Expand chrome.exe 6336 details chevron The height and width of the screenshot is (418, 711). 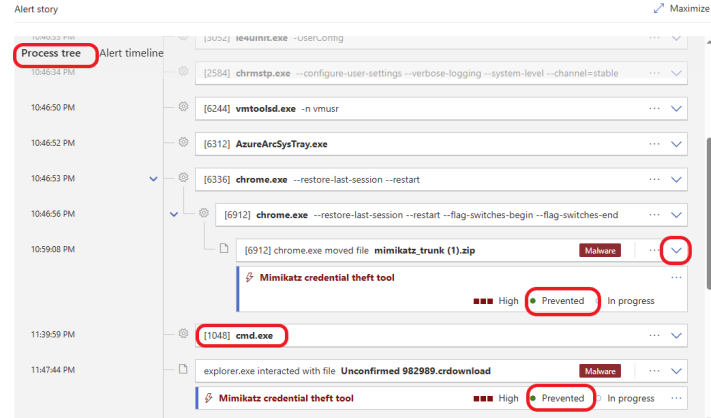676,180
